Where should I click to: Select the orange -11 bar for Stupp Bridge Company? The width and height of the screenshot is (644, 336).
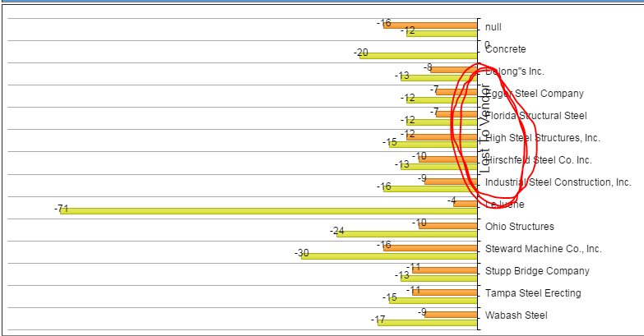click(445, 270)
